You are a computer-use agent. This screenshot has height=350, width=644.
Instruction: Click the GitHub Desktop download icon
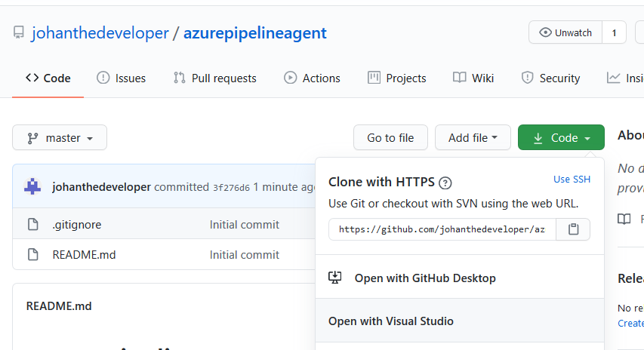334,278
